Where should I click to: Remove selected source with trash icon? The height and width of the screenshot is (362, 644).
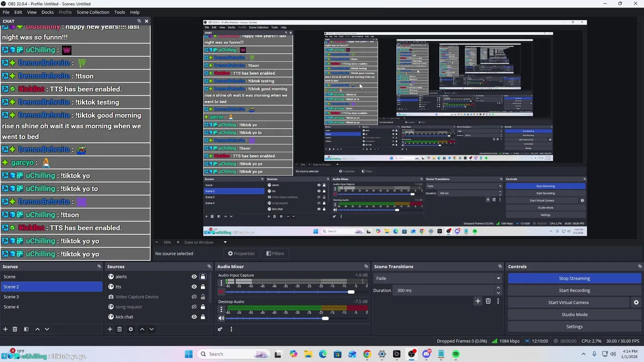tap(119, 329)
